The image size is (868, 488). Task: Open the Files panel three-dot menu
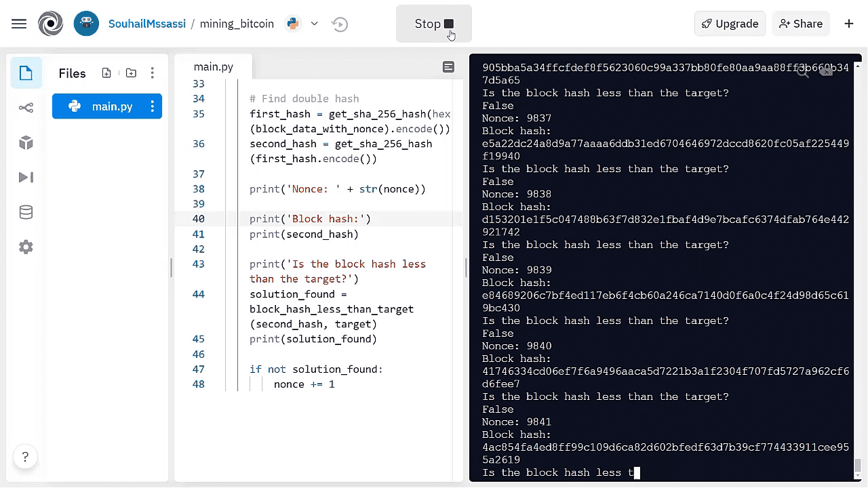[x=153, y=73]
